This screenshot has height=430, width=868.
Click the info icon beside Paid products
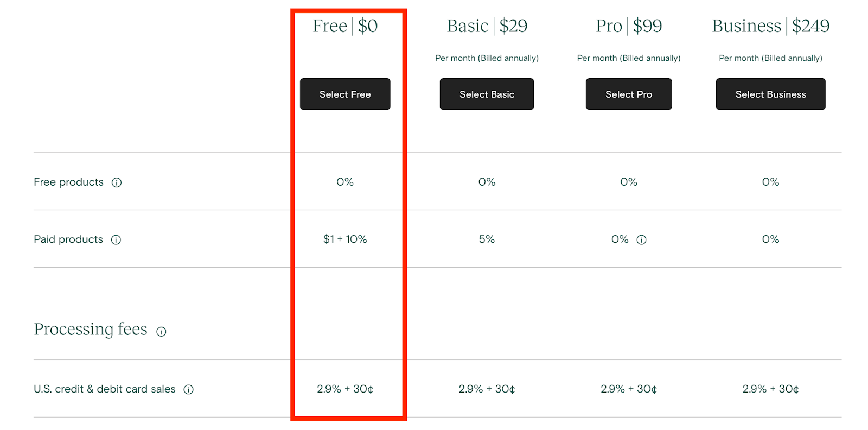coord(116,240)
